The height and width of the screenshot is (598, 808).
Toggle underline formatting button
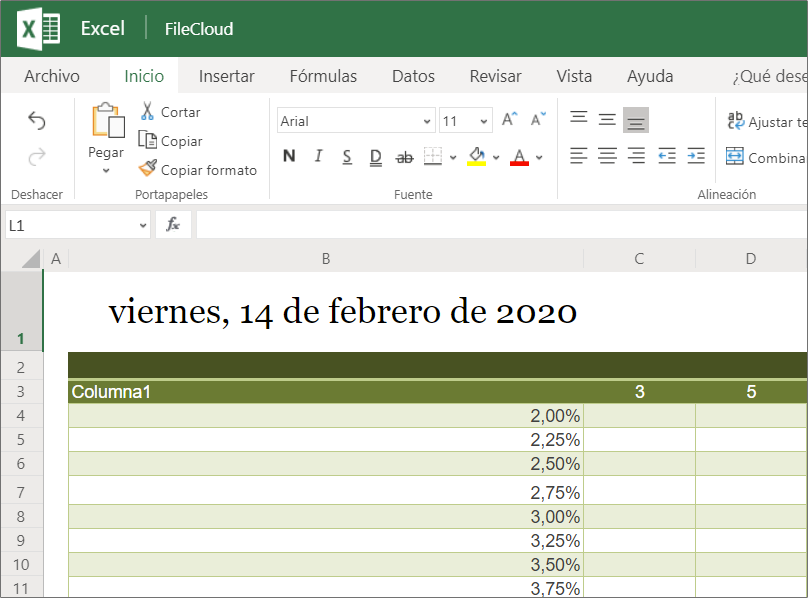[347, 157]
